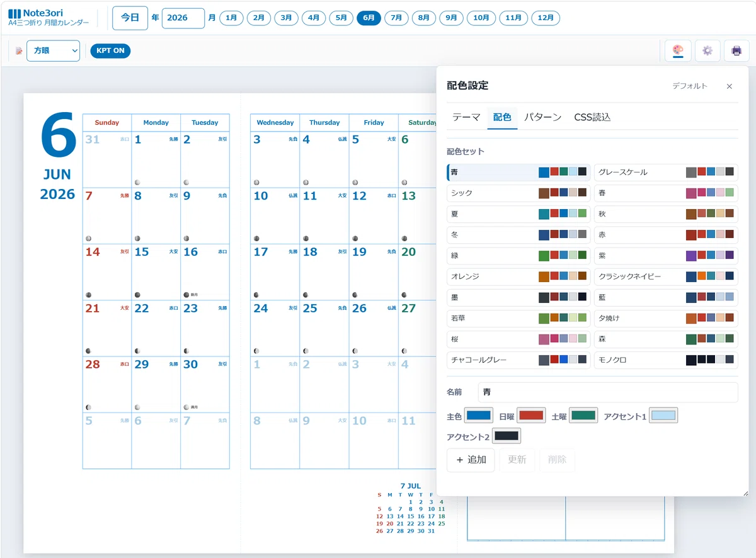Jump to today with 今日 button
The width and height of the screenshot is (756, 558).
pyautogui.click(x=130, y=18)
